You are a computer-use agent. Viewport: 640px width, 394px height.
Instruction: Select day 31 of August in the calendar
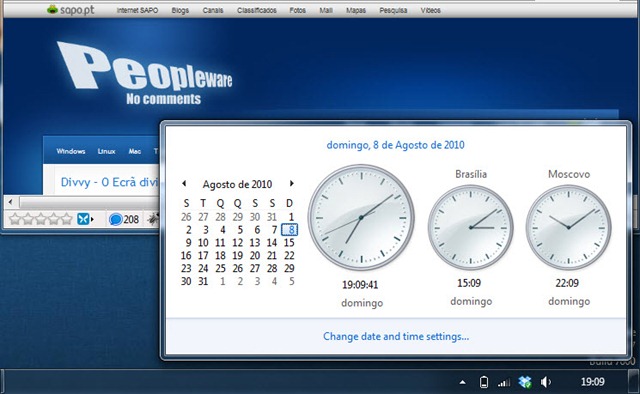click(x=203, y=281)
